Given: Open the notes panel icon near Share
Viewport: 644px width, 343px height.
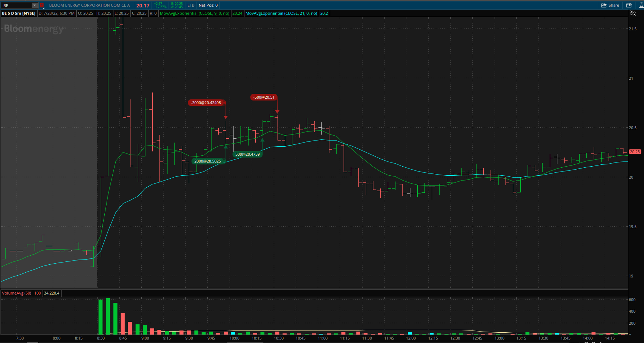Looking at the screenshot, I should 628,5.
